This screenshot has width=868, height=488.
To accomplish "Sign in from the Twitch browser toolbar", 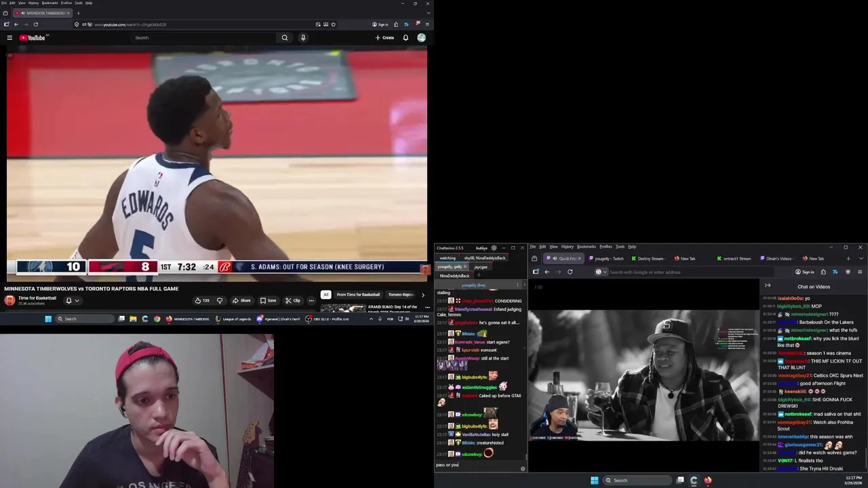I will (805, 272).
